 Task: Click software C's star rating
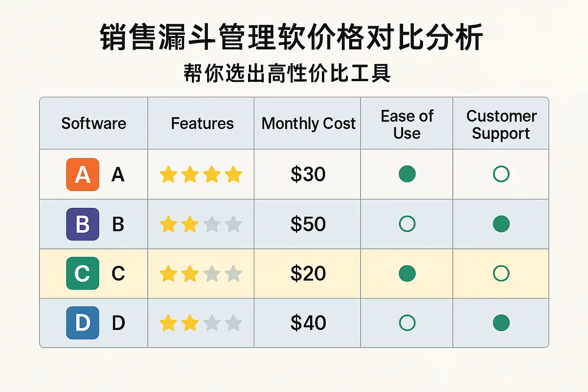201,274
